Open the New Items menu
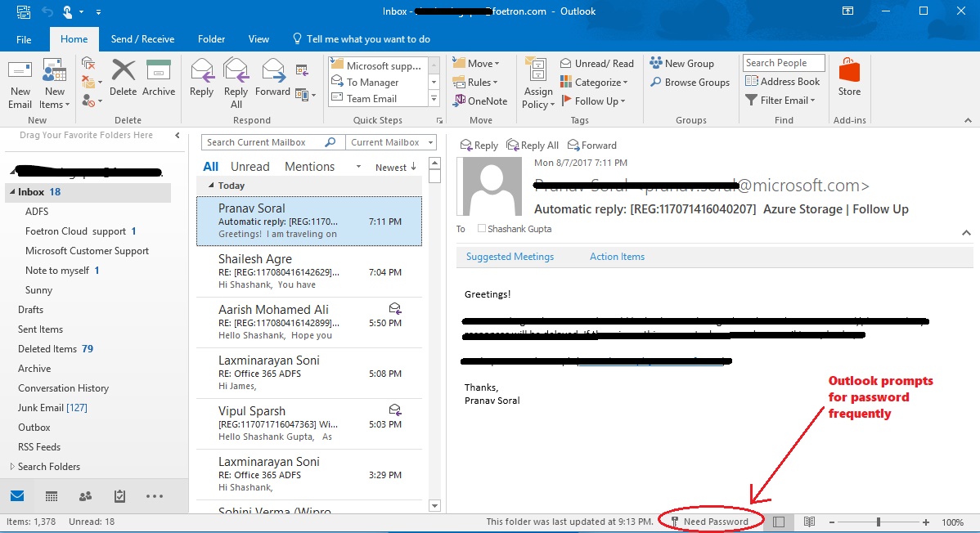Image resolution: width=980 pixels, height=533 pixels. pyautogui.click(x=54, y=84)
